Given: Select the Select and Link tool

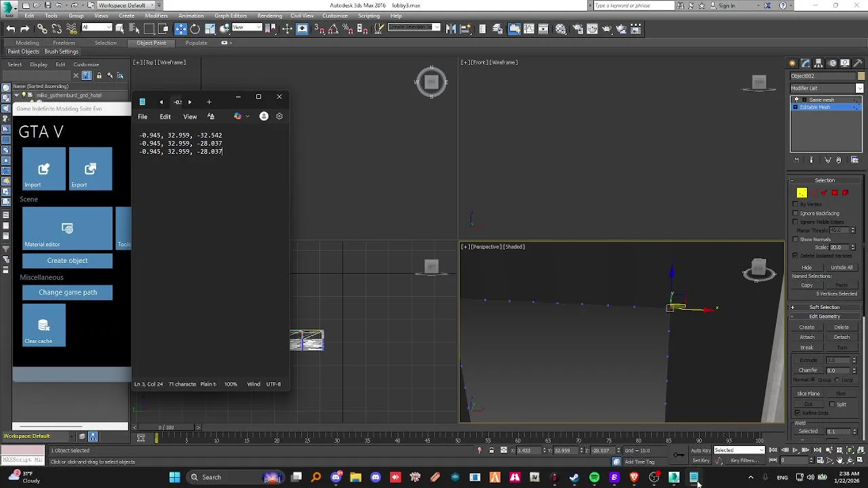Looking at the screenshot, I should pos(42,28).
